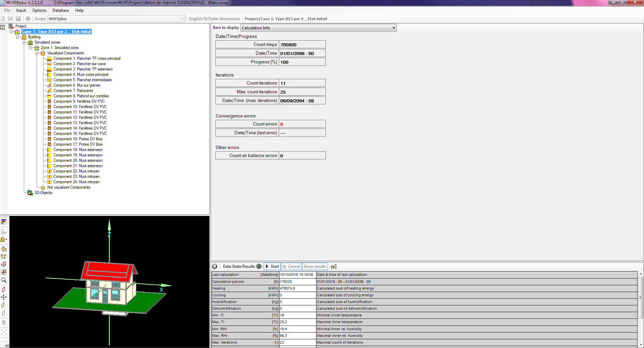Screen dimensions: 644x348
Task: Click the rotate around Z axis icon
Action: pos(4,264)
